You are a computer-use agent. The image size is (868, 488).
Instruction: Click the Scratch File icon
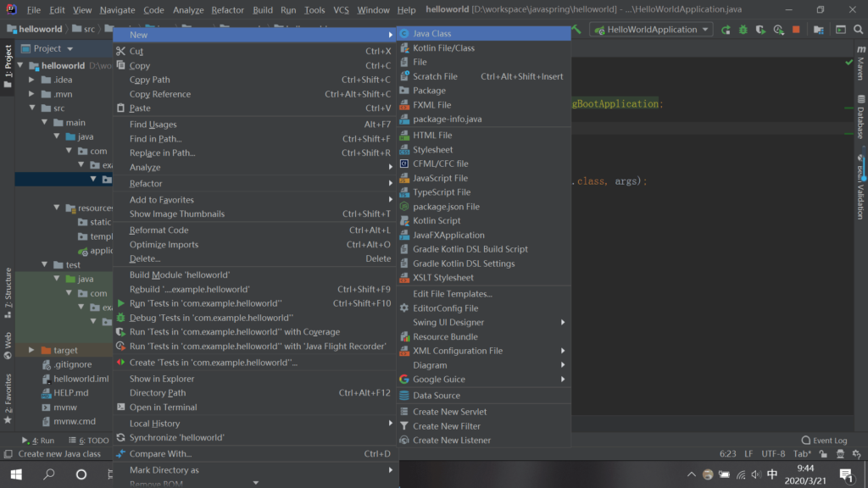click(404, 76)
